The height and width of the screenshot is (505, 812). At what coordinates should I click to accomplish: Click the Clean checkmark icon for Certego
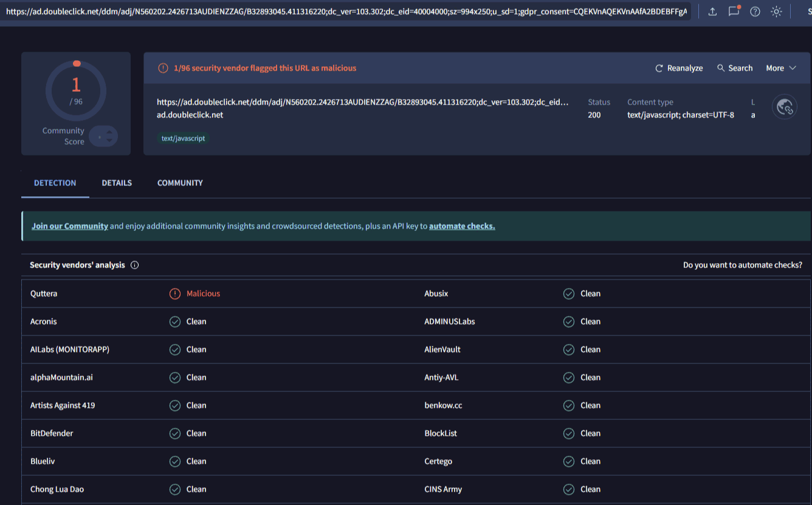(569, 461)
